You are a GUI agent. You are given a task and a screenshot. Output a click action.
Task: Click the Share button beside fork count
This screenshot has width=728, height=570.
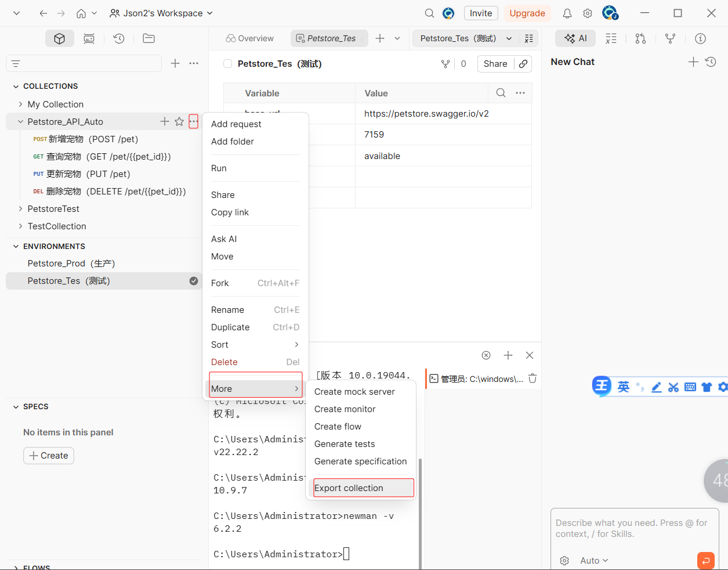[495, 64]
